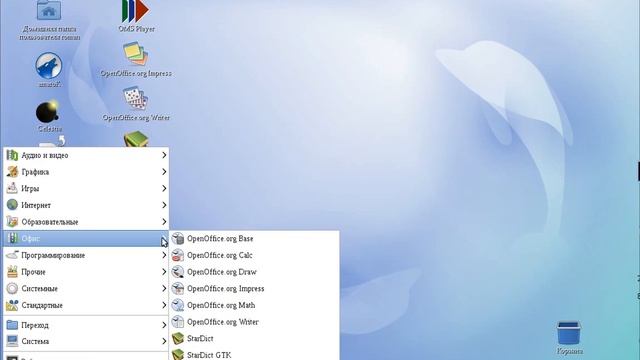
Task: Open the Системные menu entry
Action: point(86,289)
